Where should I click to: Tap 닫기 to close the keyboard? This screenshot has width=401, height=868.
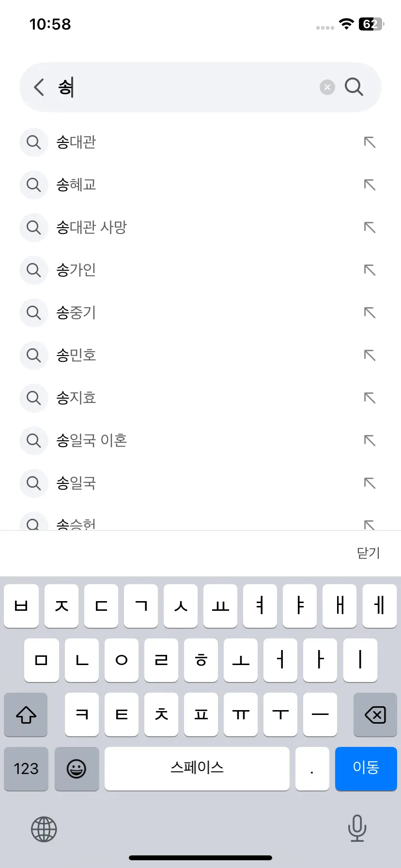click(369, 553)
